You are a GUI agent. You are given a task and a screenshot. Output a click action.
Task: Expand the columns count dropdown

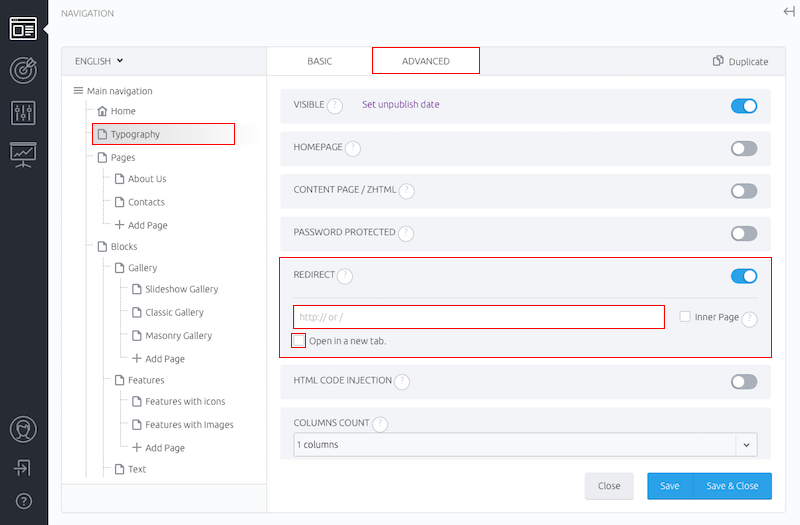525,444
